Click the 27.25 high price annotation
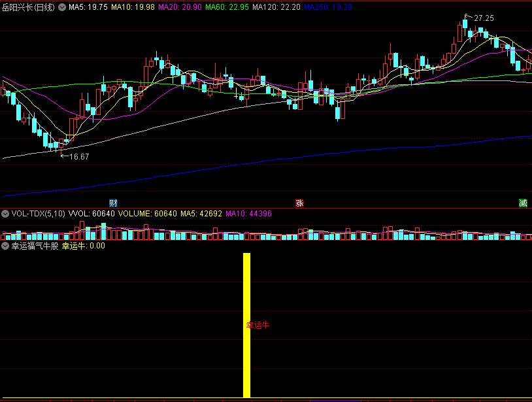 484,18
